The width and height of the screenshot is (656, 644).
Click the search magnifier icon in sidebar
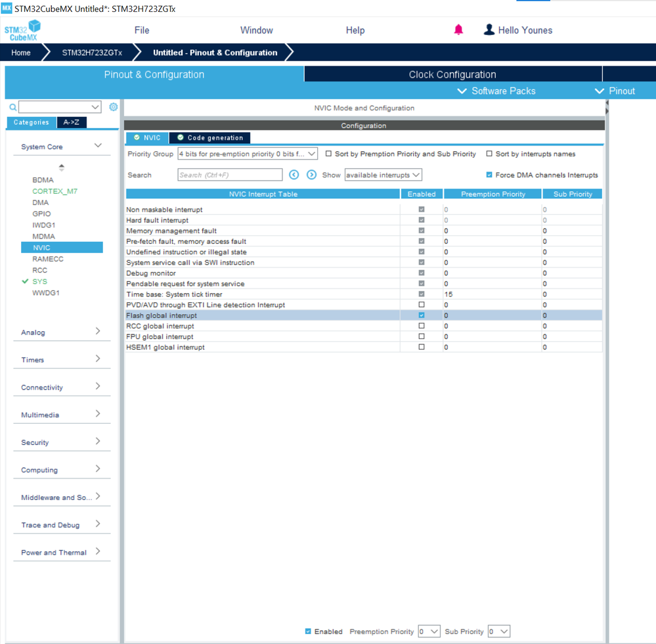pos(13,107)
